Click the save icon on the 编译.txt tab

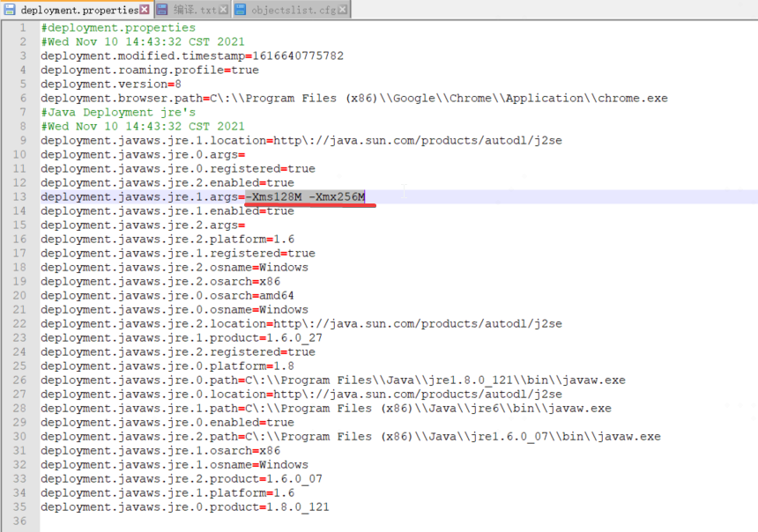coord(164,10)
